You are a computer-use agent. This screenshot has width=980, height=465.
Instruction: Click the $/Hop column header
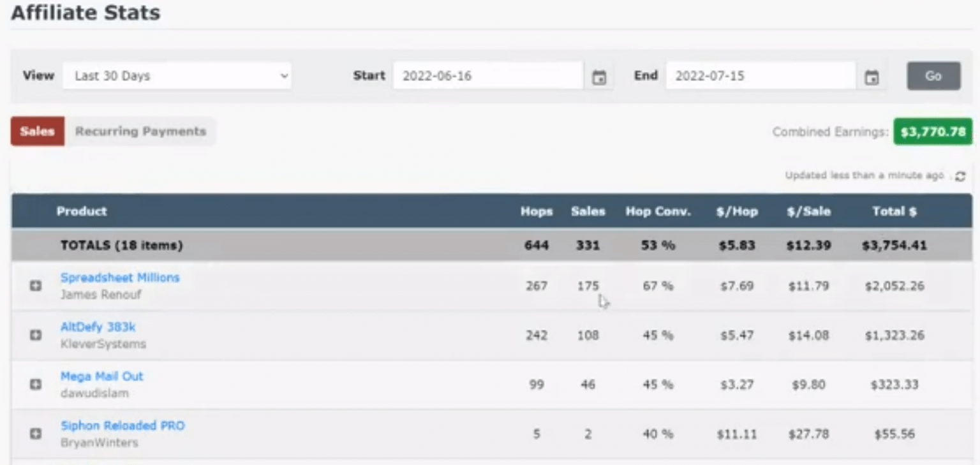(x=737, y=211)
